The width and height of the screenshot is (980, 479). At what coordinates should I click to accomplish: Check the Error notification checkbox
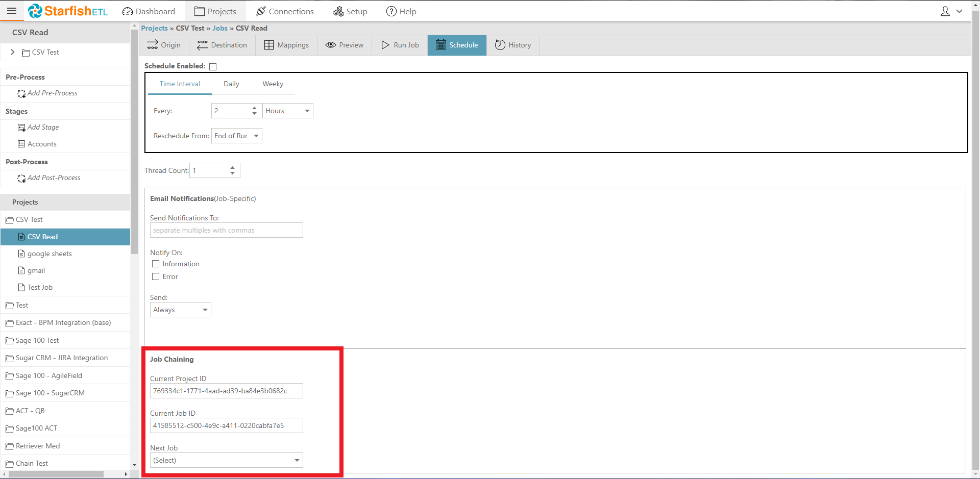click(x=156, y=276)
